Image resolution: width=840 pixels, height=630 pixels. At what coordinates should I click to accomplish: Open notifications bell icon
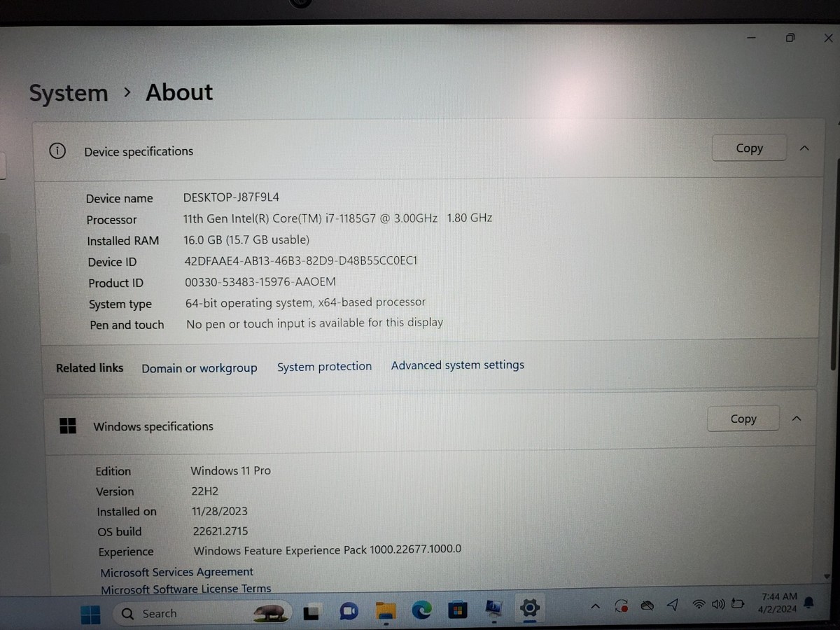809,602
